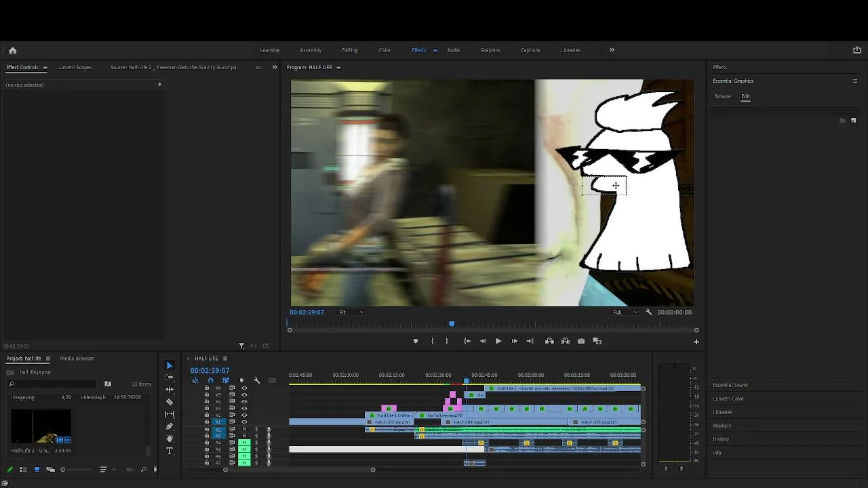Click the Program monitor playhead marker
868x488 pixels.
452,324
